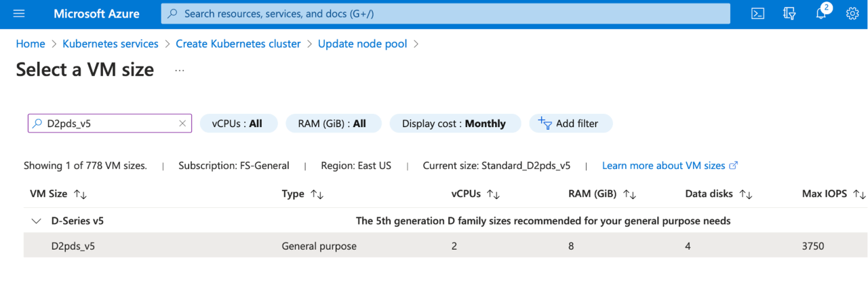Sort the table by vCPUs

tap(494, 194)
